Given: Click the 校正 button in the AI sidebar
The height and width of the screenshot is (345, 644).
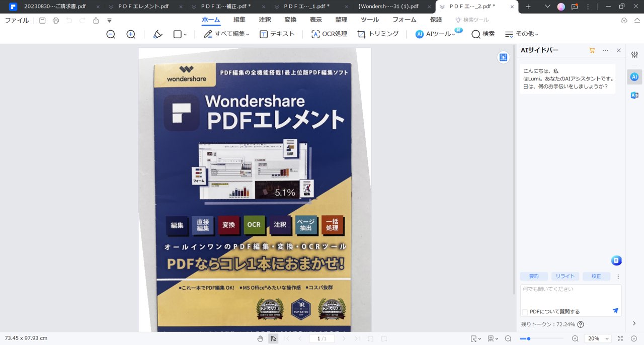Looking at the screenshot, I should (596, 276).
